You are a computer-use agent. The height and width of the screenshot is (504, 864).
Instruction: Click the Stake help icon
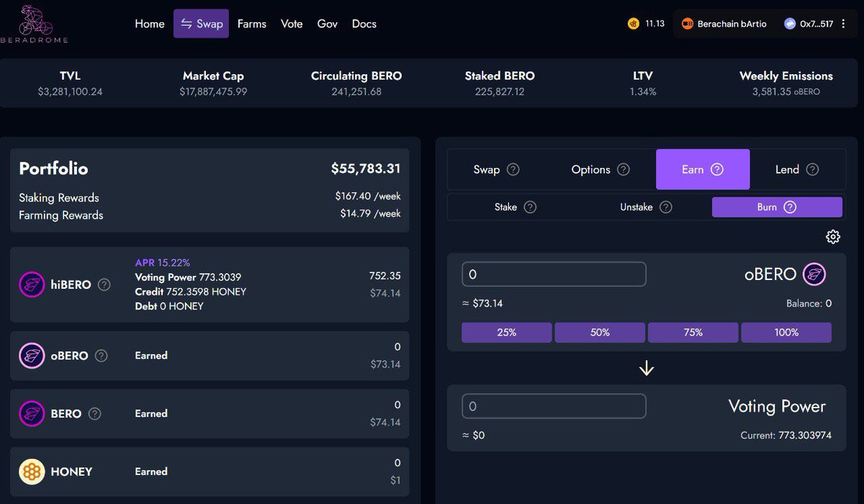[x=530, y=207]
